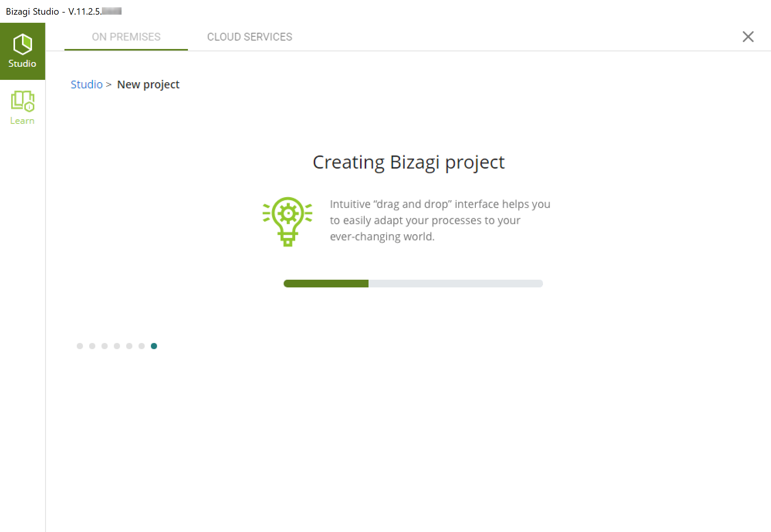Open the Studio sidebar section
The width and height of the screenshot is (771, 532).
pyautogui.click(x=22, y=51)
